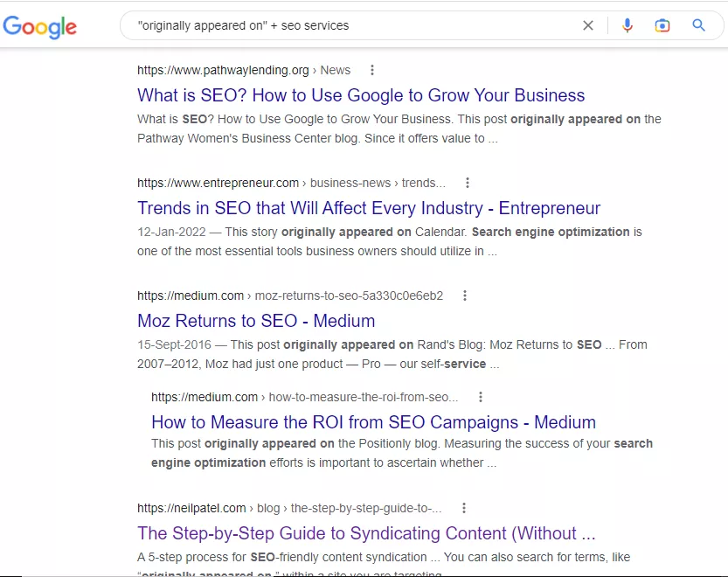Open three-dot menu for entrepreneur.com result
Screen dimensions: 728x577
coord(468,183)
